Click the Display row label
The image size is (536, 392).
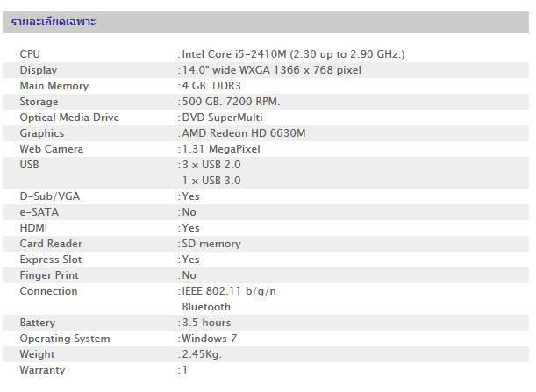coord(39,70)
